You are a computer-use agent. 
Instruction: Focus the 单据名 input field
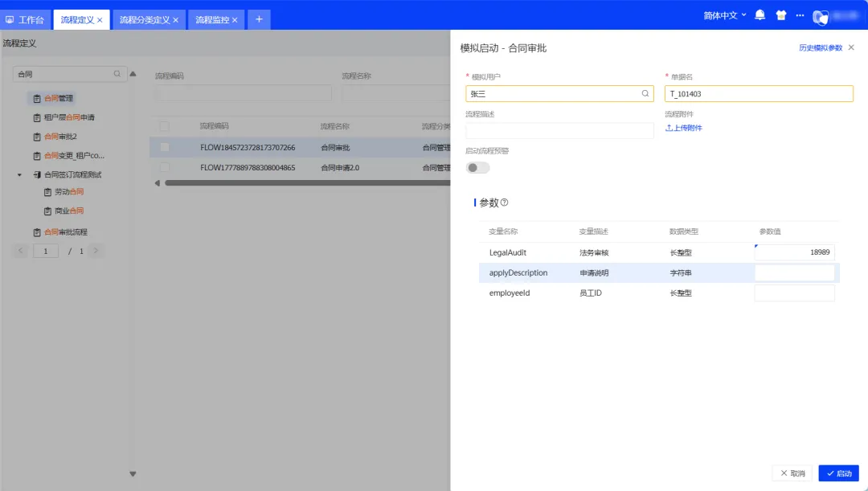[x=759, y=93]
